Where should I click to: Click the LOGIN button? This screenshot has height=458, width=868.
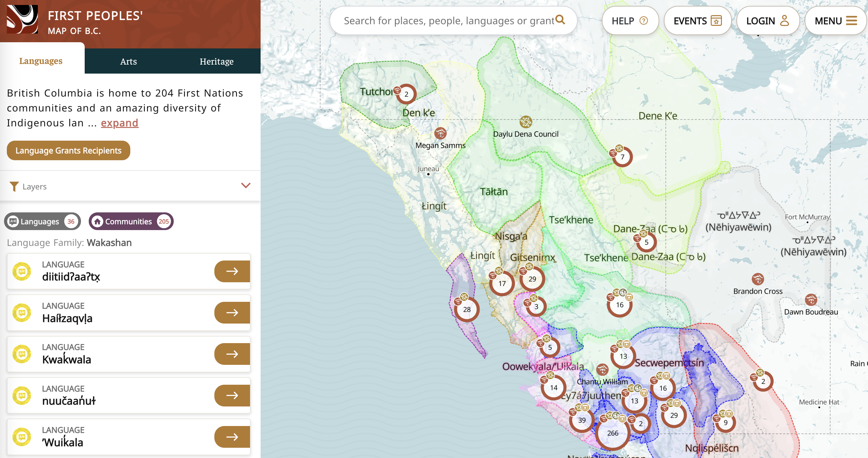(x=767, y=21)
